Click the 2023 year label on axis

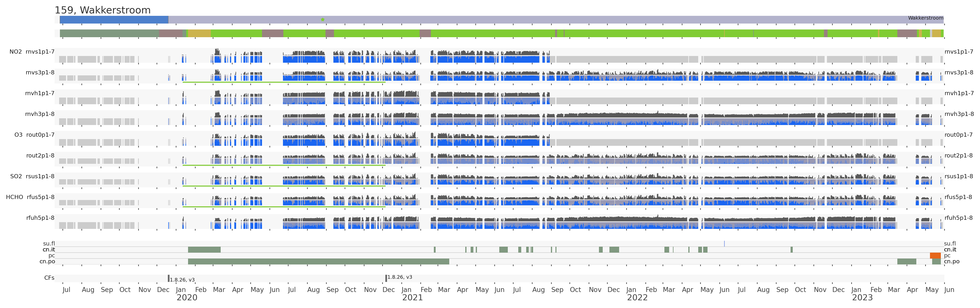click(862, 298)
